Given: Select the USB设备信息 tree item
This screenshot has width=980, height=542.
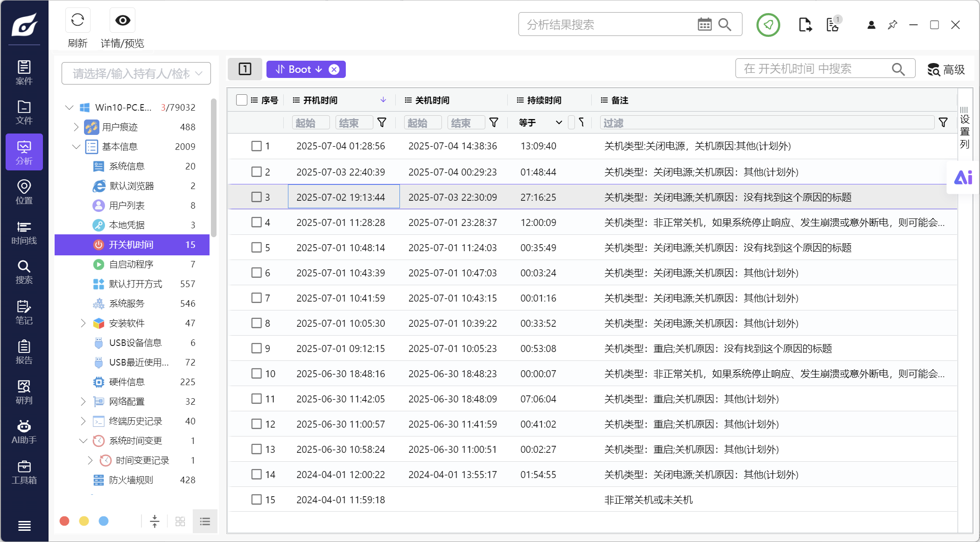Looking at the screenshot, I should [x=132, y=343].
